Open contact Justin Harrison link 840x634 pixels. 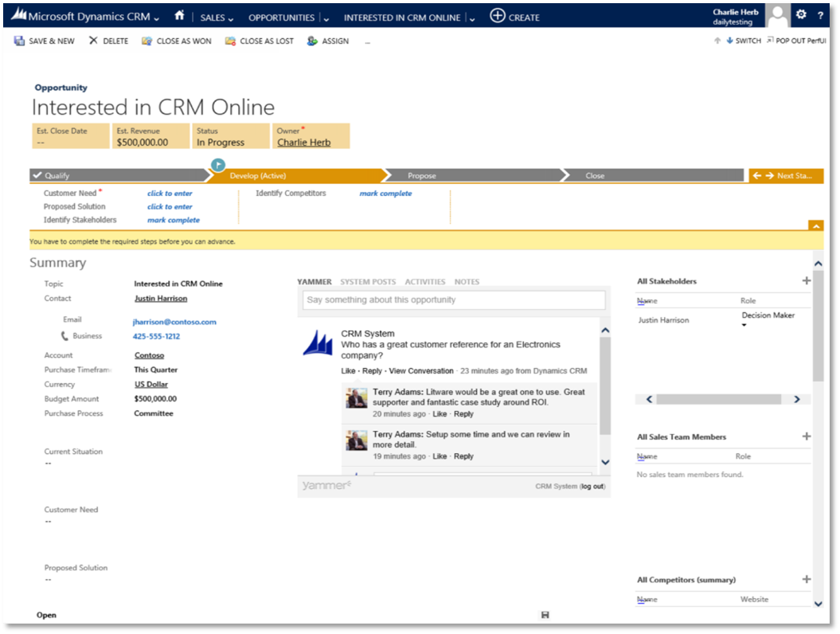pos(161,299)
